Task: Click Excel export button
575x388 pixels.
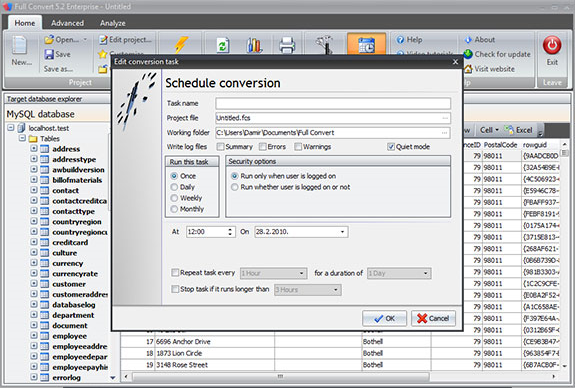Action: pos(519,130)
